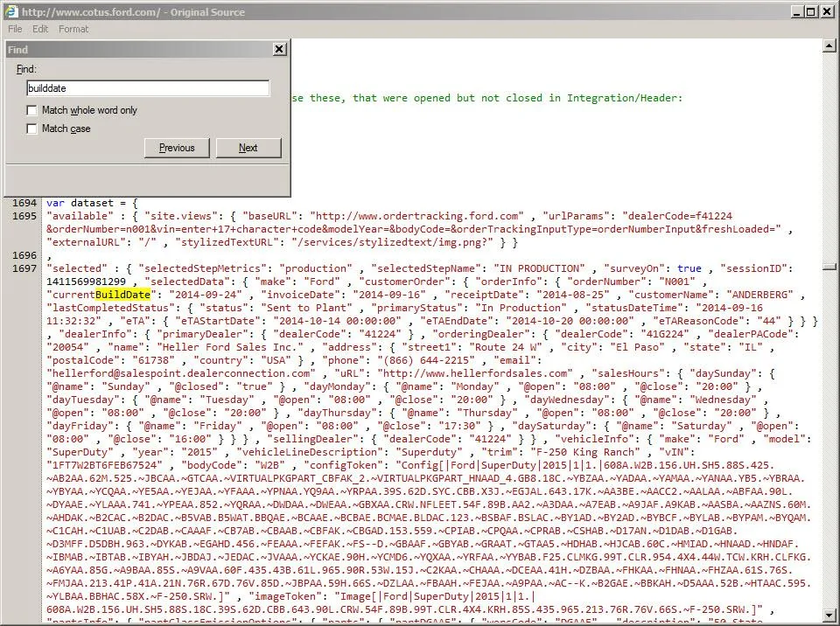Click the dealerPACode "20054" value
This screenshot has height=626, width=840.
(x=68, y=347)
